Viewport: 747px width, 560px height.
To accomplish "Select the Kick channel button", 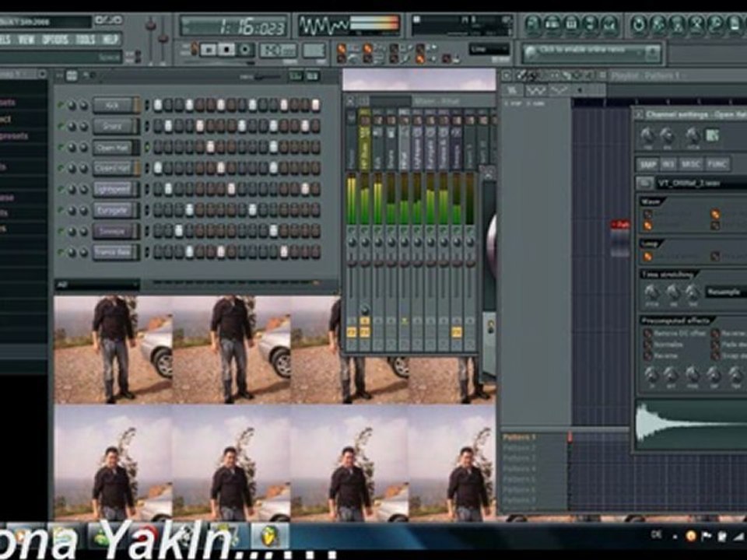I will click(114, 105).
